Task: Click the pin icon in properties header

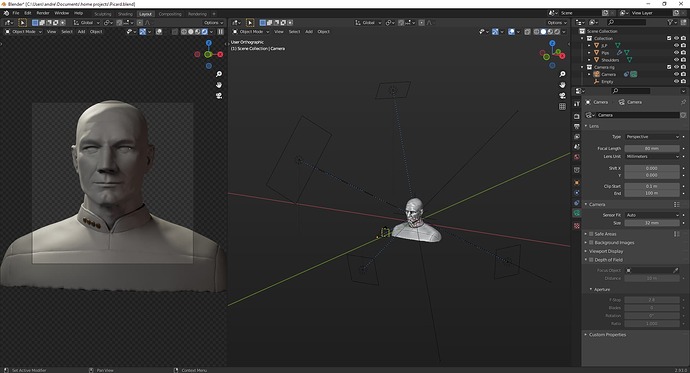Action: pos(683,102)
